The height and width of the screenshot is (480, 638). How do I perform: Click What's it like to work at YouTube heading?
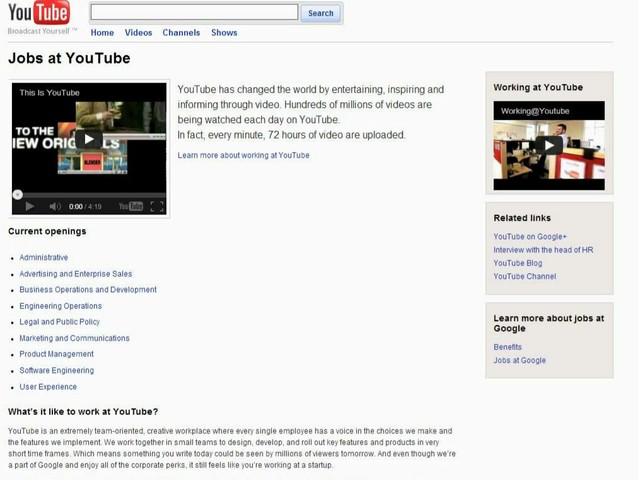tap(83, 412)
